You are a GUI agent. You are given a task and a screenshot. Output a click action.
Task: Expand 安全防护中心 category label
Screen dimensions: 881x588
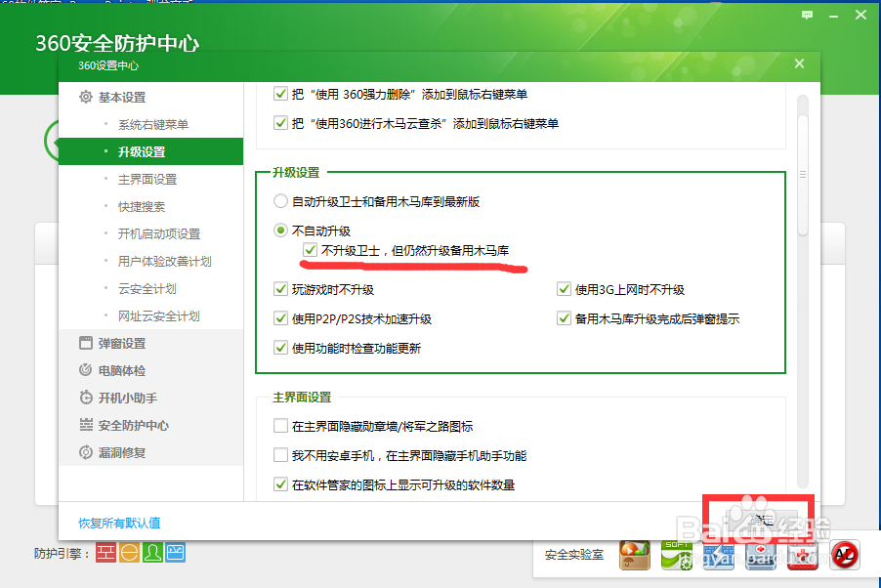[134, 426]
